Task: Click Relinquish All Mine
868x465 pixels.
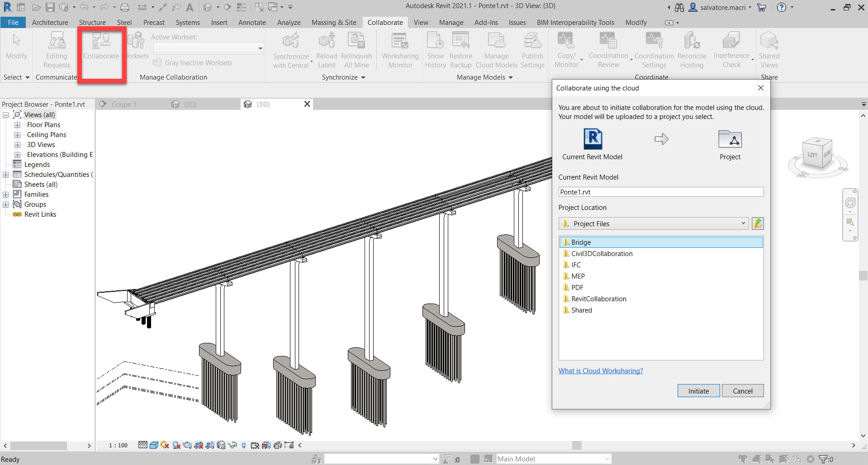Action: click(x=356, y=50)
